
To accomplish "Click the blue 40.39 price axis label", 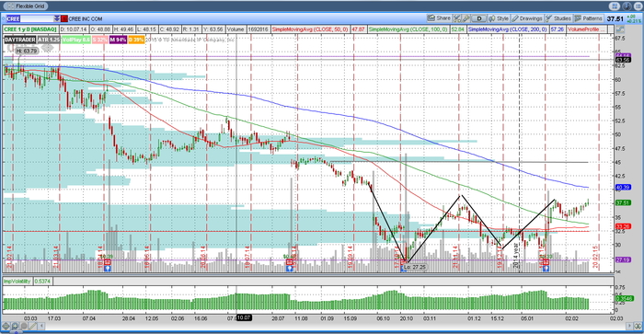I will [x=623, y=188].
